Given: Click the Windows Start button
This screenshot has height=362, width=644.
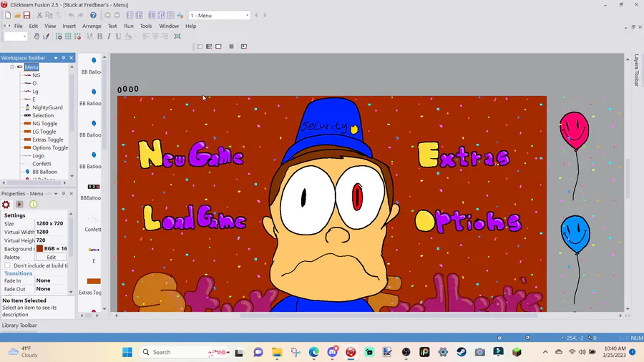Looking at the screenshot, I should click(127, 352).
